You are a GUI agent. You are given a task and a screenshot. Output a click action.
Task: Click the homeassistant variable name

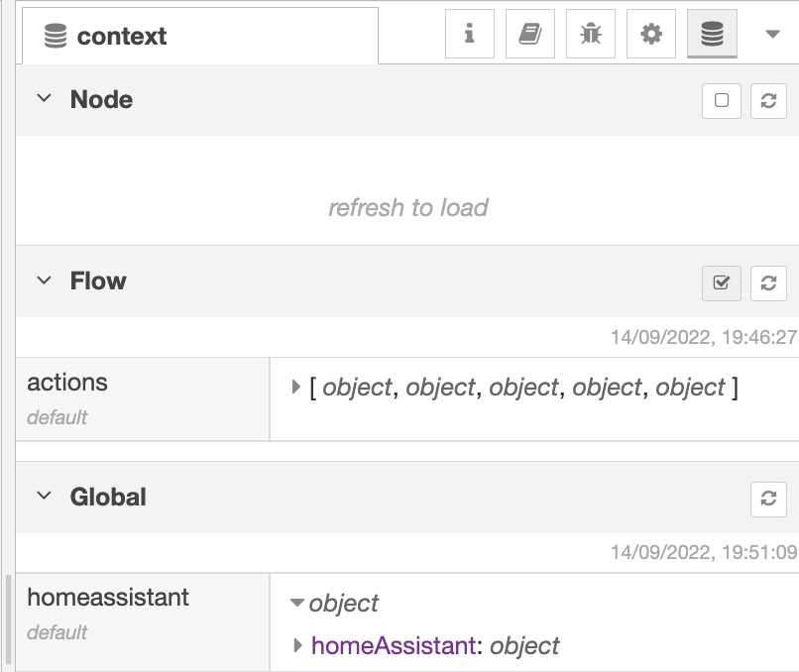click(108, 598)
